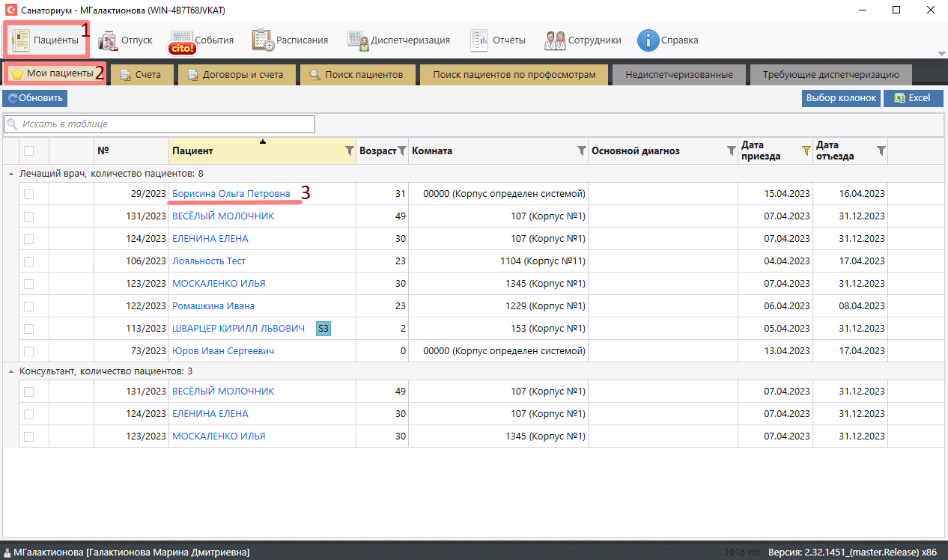Open the Отпуск section icon
Image resolution: width=948 pixels, height=560 pixels.
point(109,40)
